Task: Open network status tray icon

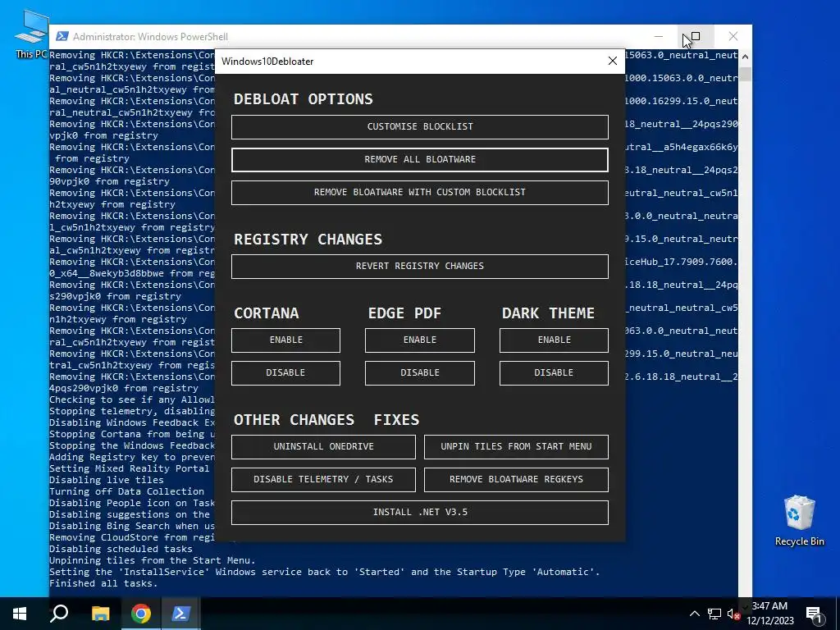Action: (714, 614)
